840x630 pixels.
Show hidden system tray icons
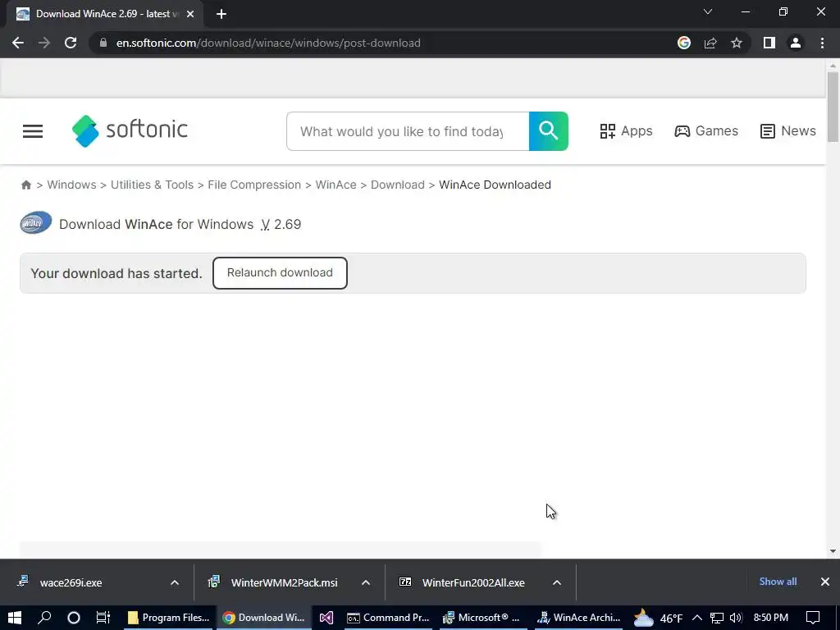coord(697,618)
